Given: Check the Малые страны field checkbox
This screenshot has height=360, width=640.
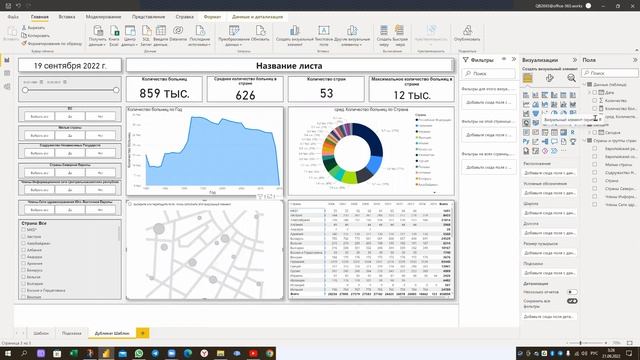Looking at the screenshot, I should point(595,164).
